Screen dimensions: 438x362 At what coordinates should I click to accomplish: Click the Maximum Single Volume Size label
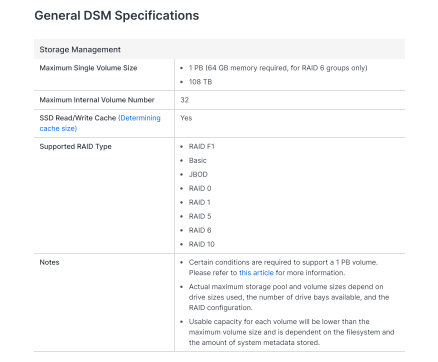[x=88, y=68]
